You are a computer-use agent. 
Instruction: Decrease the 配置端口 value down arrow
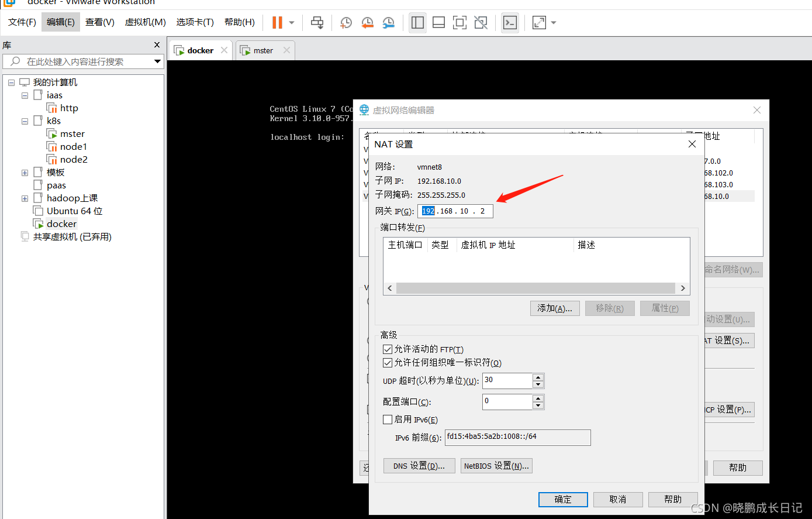[x=538, y=405]
